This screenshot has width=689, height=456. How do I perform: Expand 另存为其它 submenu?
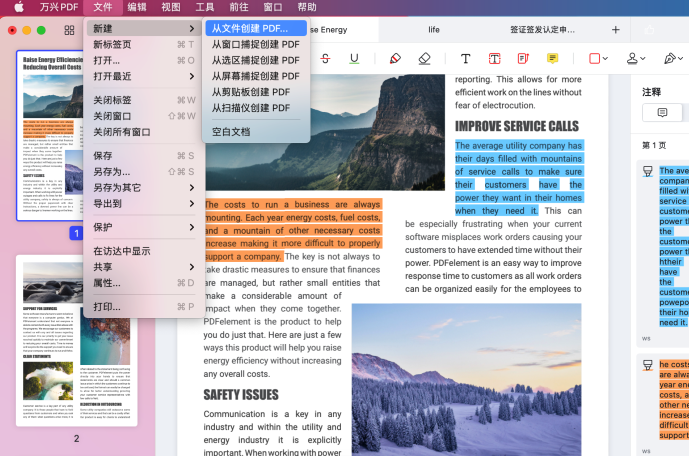[x=143, y=188]
